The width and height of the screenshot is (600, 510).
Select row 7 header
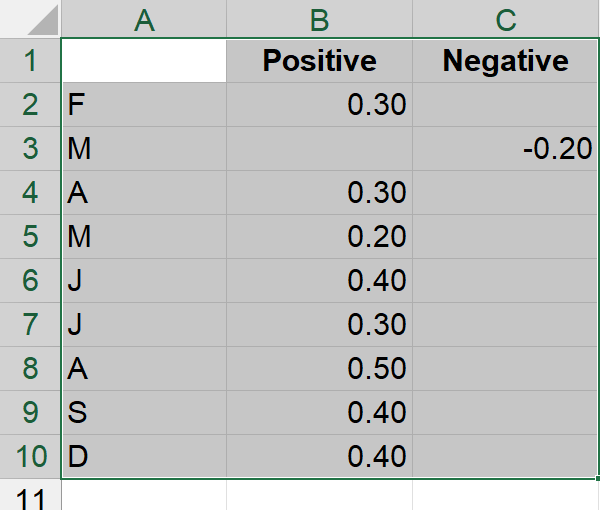coord(30,325)
